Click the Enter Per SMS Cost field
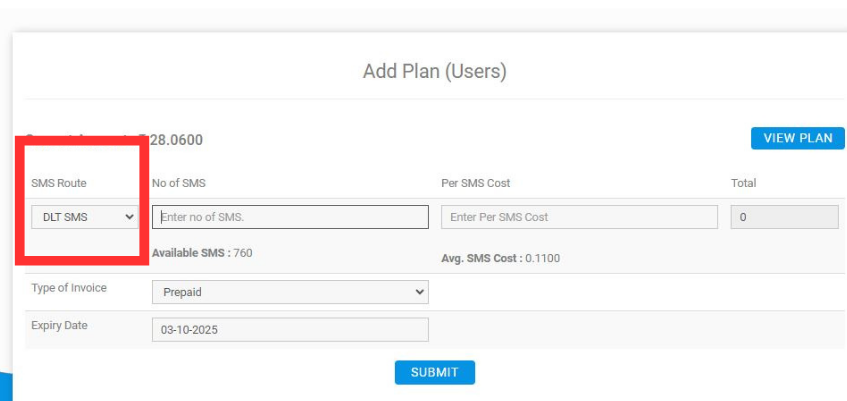Screen dimensions: 847x401 (579, 217)
